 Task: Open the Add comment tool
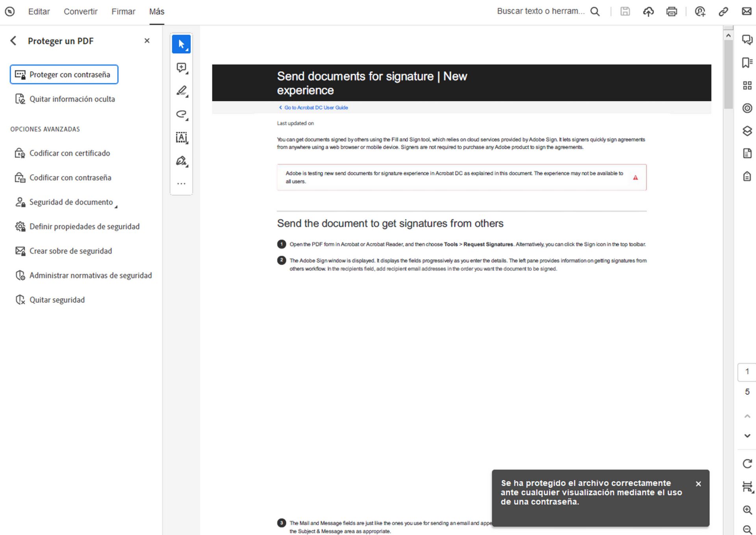(180, 68)
